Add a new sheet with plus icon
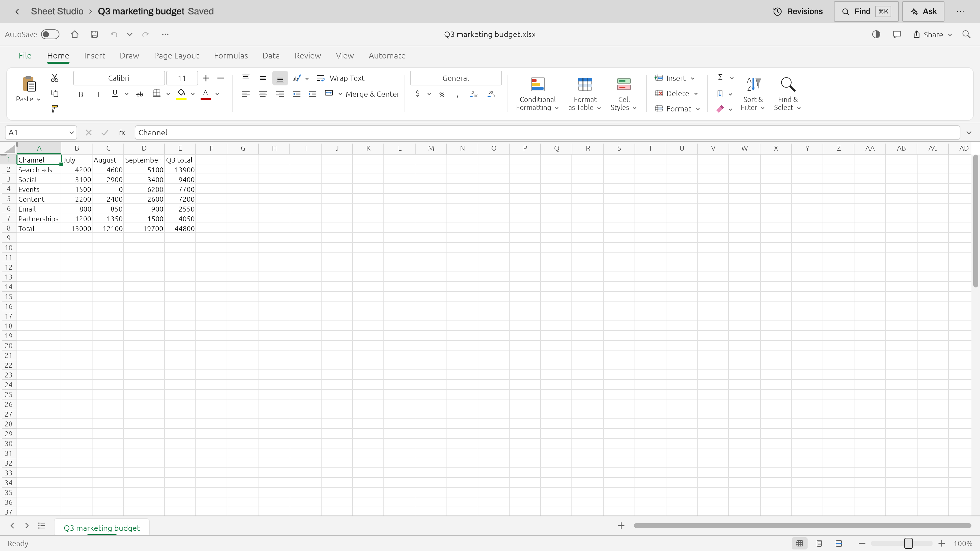The image size is (980, 551). click(621, 526)
